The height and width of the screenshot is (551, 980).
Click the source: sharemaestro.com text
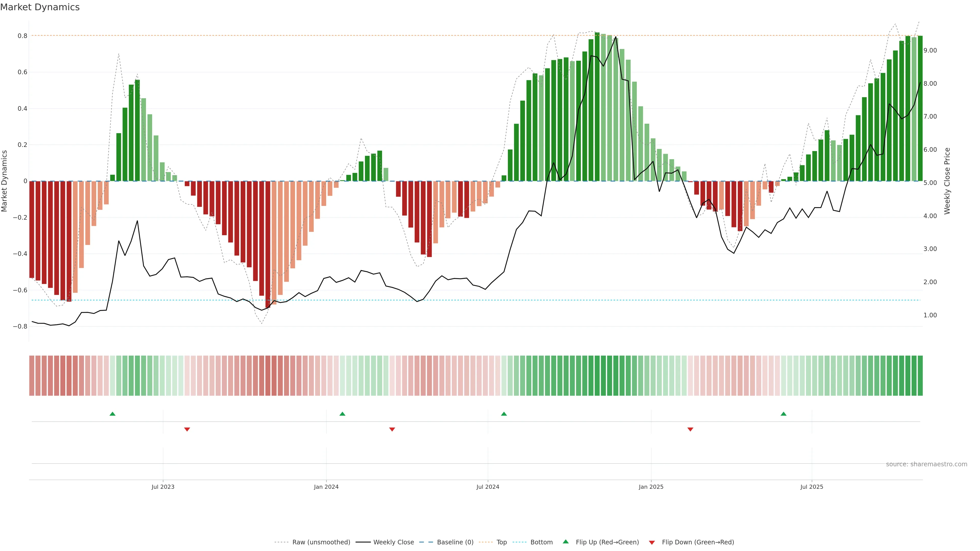[x=926, y=464]
